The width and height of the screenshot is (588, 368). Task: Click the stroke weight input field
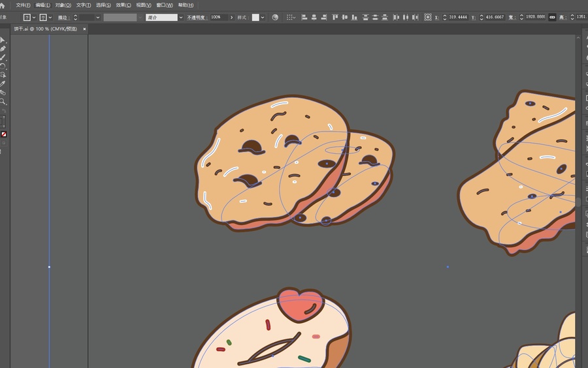tap(87, 17)
